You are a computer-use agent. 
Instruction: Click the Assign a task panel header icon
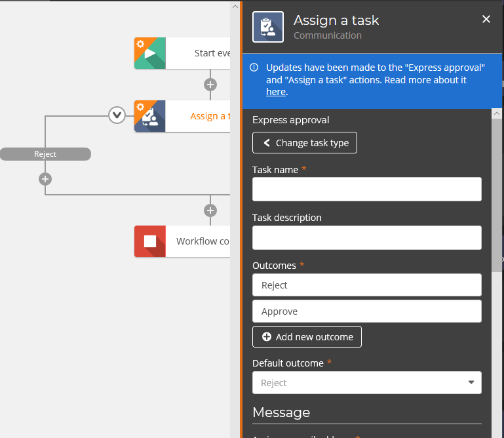point(268,27)
